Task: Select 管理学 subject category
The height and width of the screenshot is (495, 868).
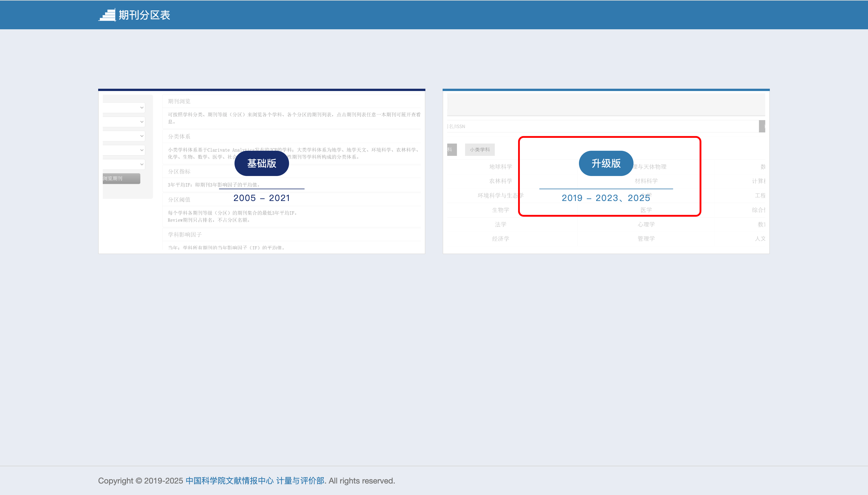Action: (x=646, y=239)
